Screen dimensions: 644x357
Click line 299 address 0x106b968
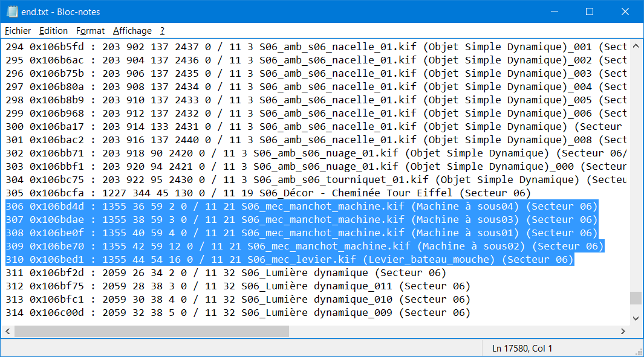click(x=57, y=113)
